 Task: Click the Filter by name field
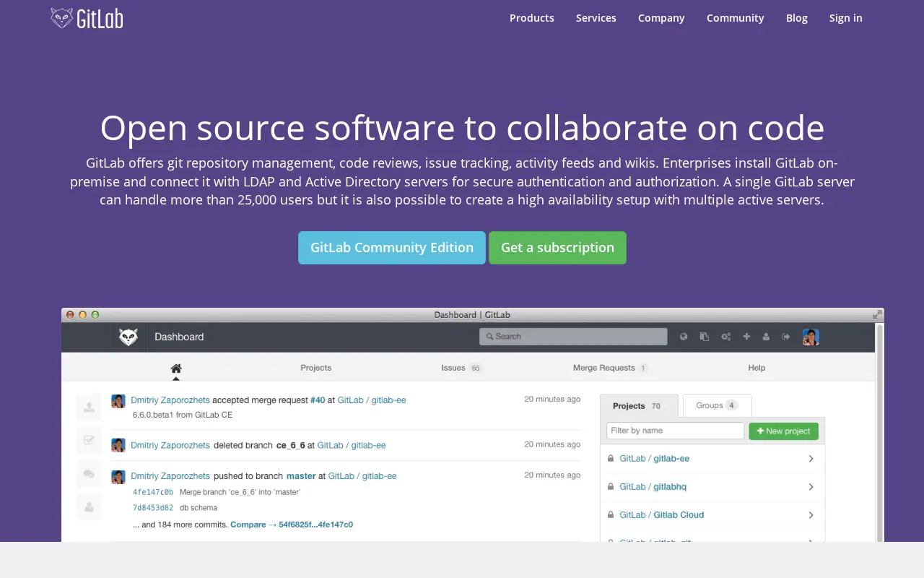pyautogui.click(x=675, y=431)
